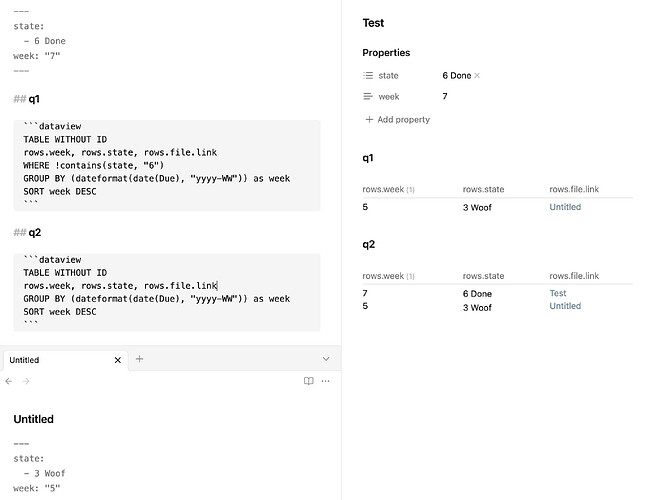Edit the week property value 7
Image resolution: width=651 pixels, height=500 pixels.
point(445,96)
